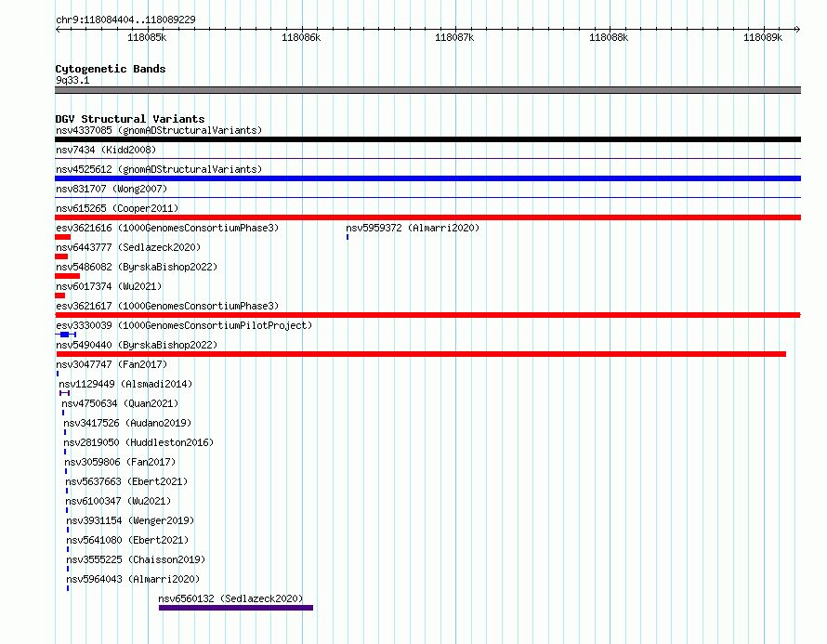Click the 118088k ruler tick label

click(608, 37)
